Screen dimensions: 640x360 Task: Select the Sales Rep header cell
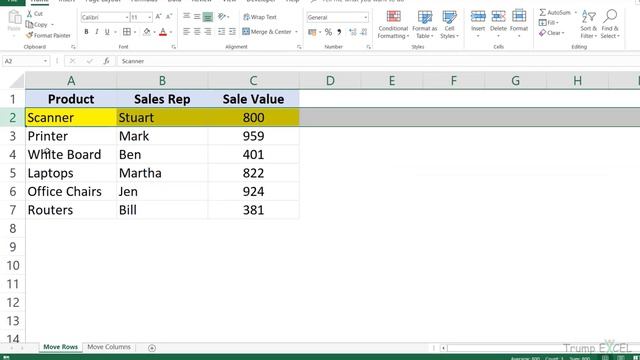click(x=162, y=99)
